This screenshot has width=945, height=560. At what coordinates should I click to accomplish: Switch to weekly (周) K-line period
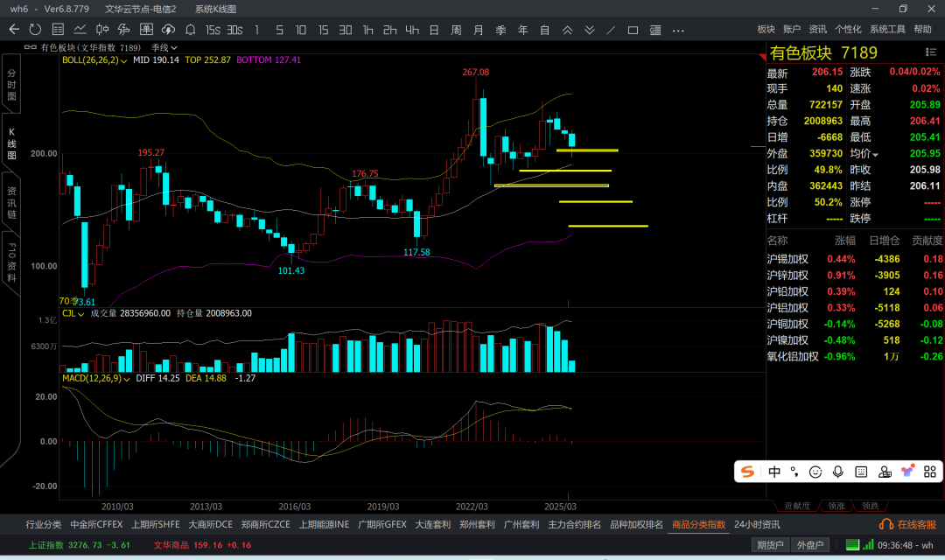[x=456, y=30]
